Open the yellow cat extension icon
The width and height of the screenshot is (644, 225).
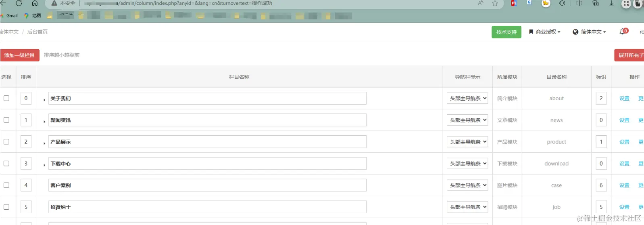(x=546, y=3)
